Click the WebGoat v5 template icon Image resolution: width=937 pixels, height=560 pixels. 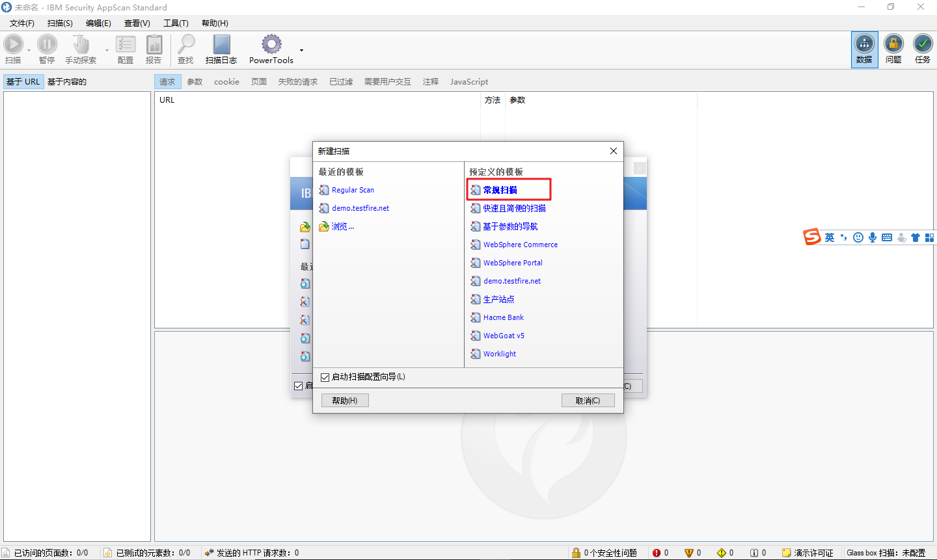click(x=476, y=336)
